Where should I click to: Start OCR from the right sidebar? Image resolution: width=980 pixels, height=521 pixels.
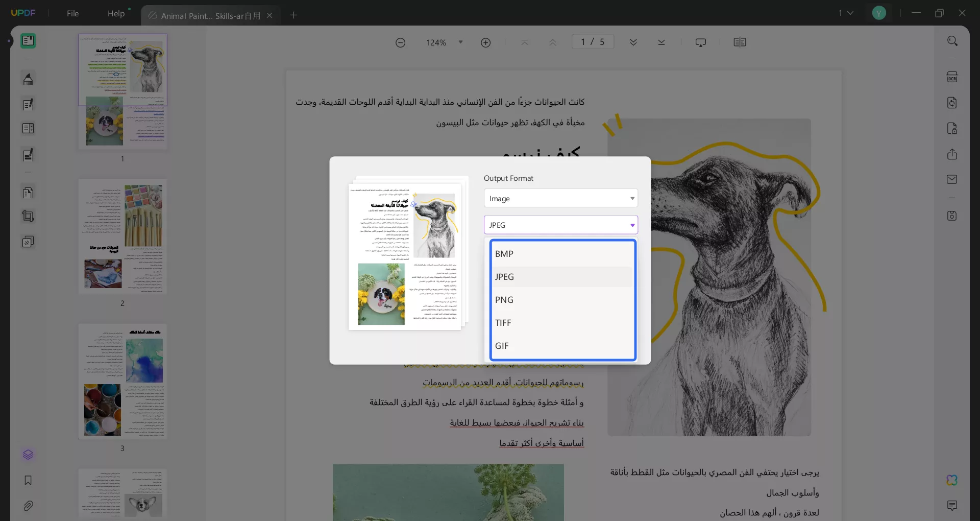point(953,77)
